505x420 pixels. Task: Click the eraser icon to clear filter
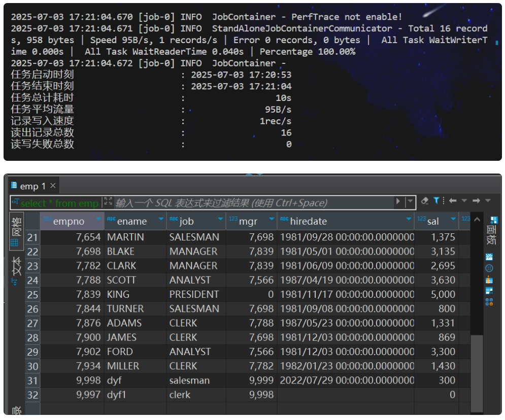(425, 201)
